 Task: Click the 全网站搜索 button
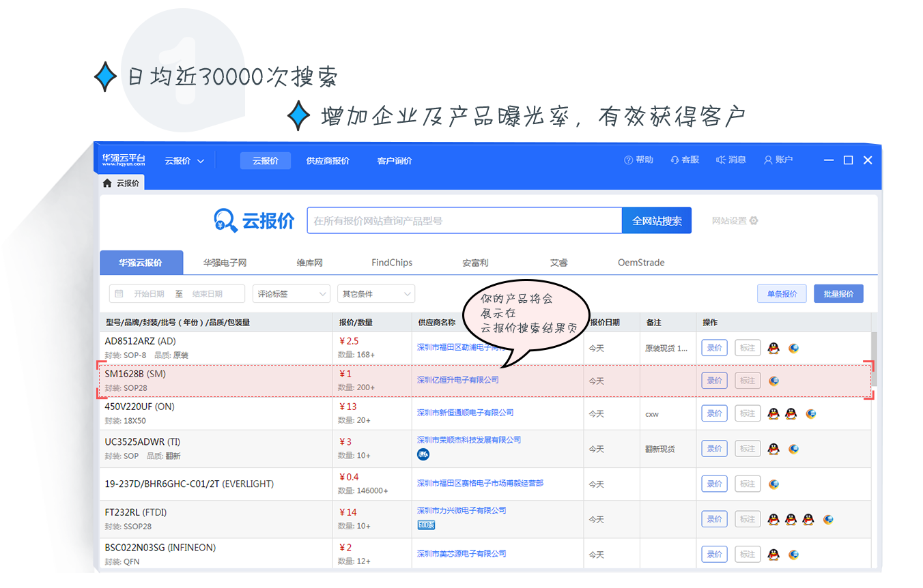[x=657, y=220]
